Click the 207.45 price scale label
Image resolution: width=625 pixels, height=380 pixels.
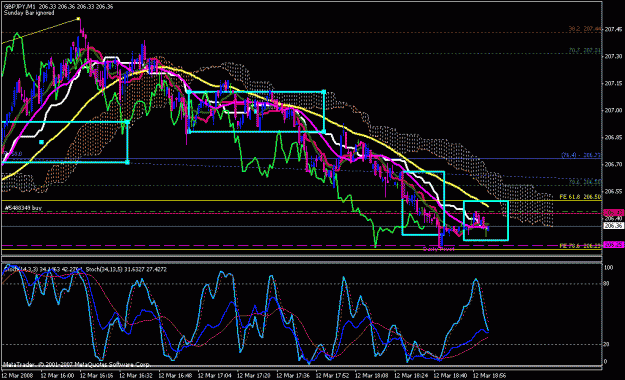613,29
